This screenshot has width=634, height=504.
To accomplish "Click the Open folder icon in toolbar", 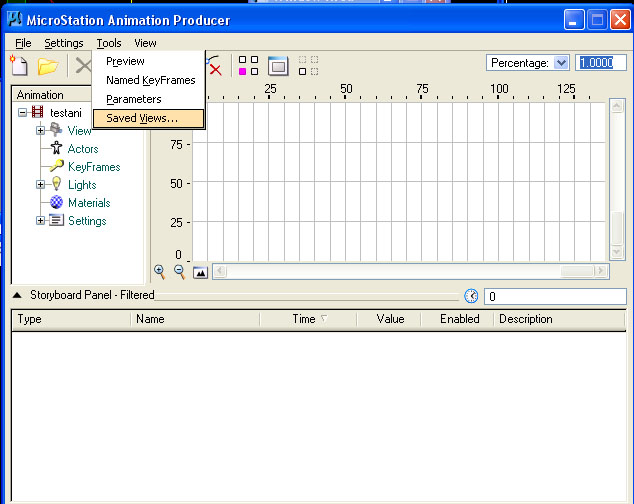I will coord(48,66).
